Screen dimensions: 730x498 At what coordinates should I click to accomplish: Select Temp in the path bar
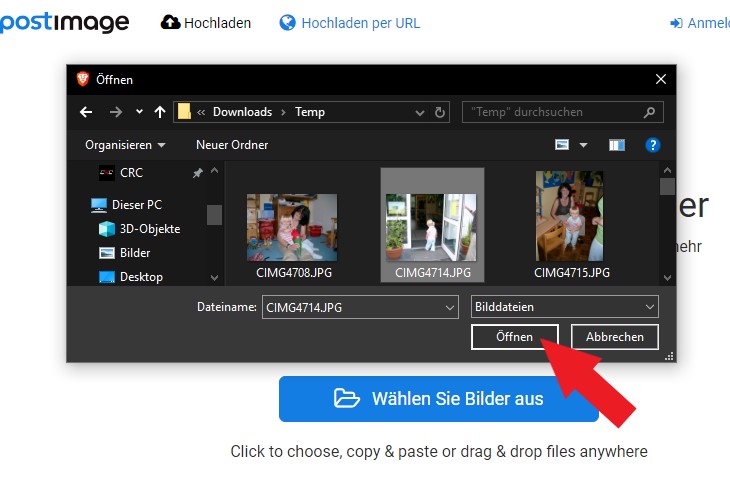click(x=310, y=112)
